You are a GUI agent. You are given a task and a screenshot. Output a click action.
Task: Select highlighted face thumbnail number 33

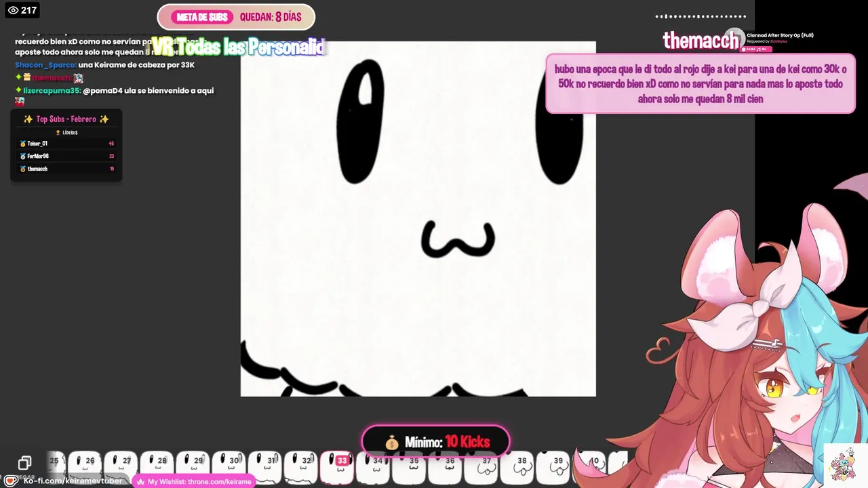pyautogui.click(x=337, y=468)
